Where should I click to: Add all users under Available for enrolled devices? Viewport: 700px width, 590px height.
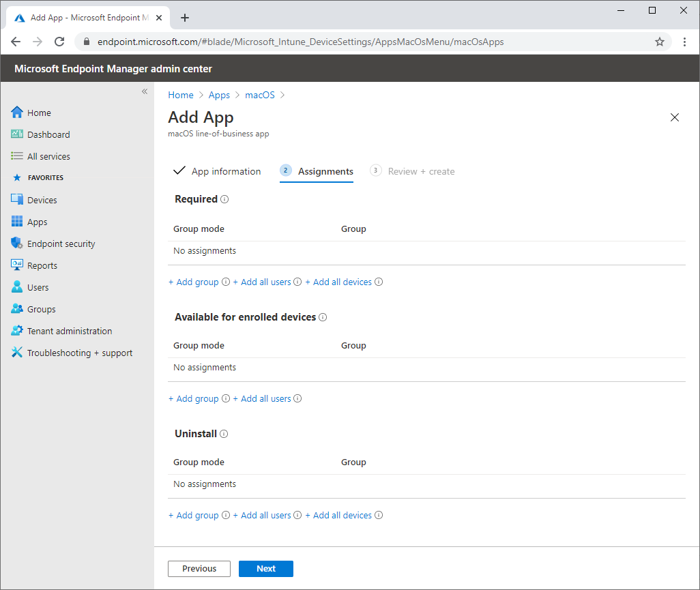point(262,398)
